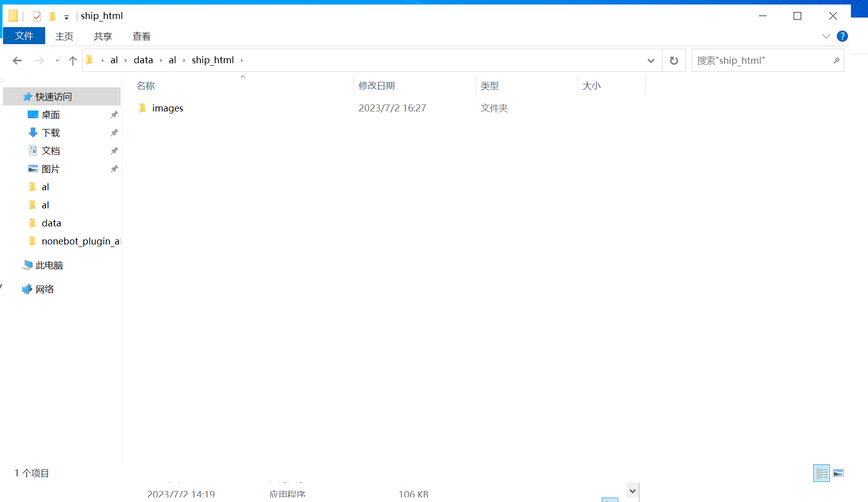Viewport: 868px width, 502px height.
Task: Switch to the 查看 ribbon tab
Action: [x=141, y=36]
